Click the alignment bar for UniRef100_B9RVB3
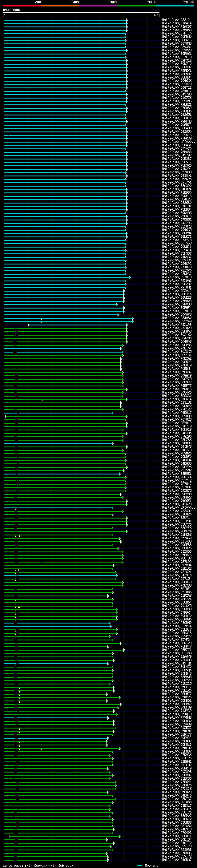 coord(61,304)
